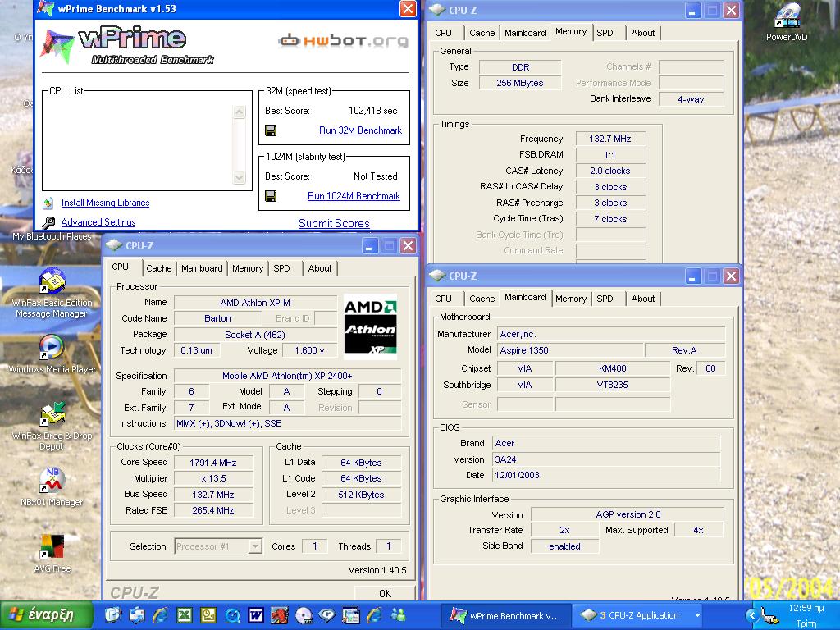Click the Chipset value KM400
Screen dimensions: 840x630
(612, 368)
